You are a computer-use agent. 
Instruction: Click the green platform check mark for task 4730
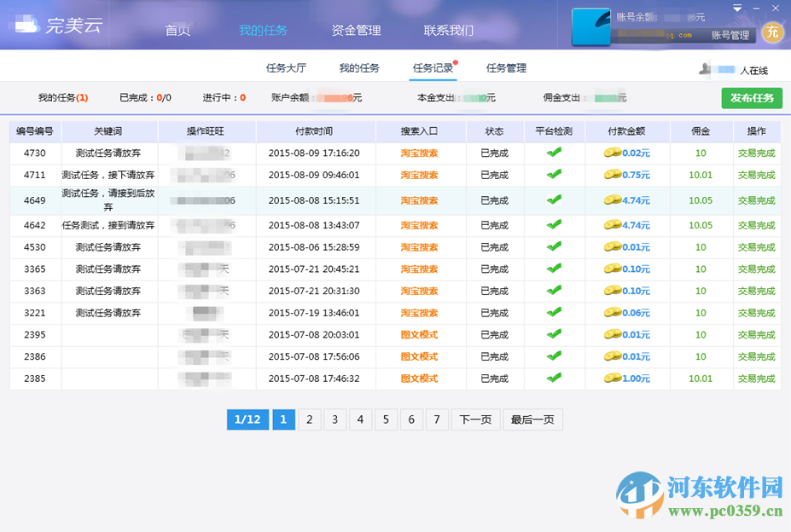tap(554, 152)
